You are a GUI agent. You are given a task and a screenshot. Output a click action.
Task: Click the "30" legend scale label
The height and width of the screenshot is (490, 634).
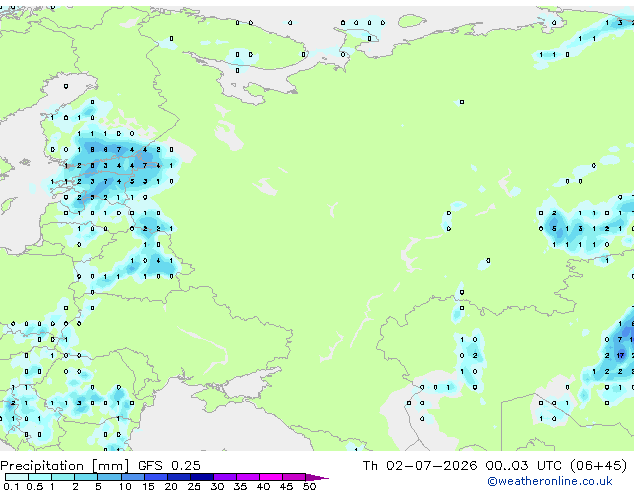coord(217,486)
